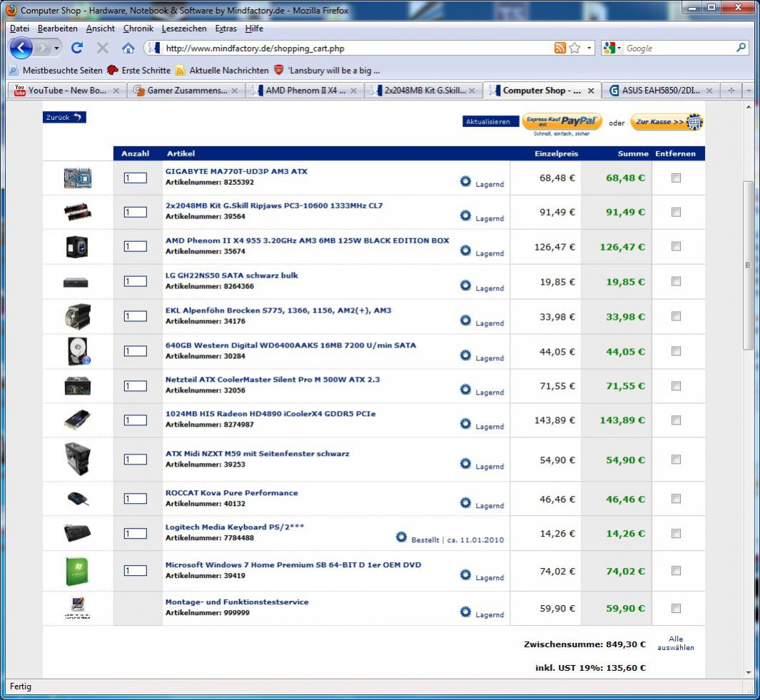Open the HIS Radeon graphics card thumbnail
This screenshot has width=760, height=700.
78,420
